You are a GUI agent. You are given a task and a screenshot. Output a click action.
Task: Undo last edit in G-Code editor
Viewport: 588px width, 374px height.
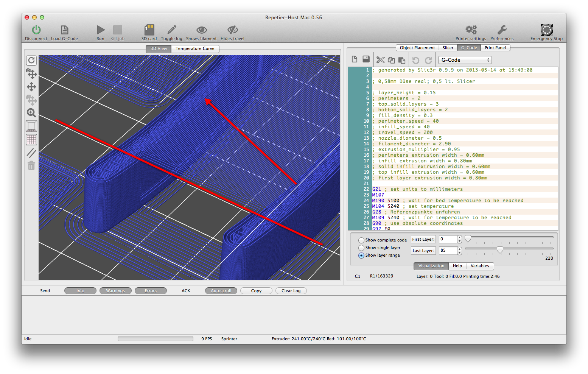tap(416, 60)
